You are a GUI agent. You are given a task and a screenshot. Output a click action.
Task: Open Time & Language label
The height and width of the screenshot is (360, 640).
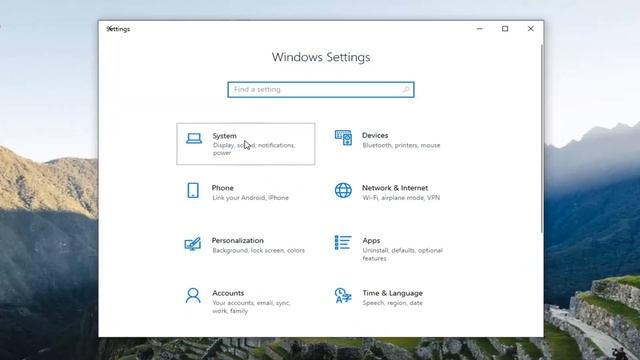[x=392, y=293]
